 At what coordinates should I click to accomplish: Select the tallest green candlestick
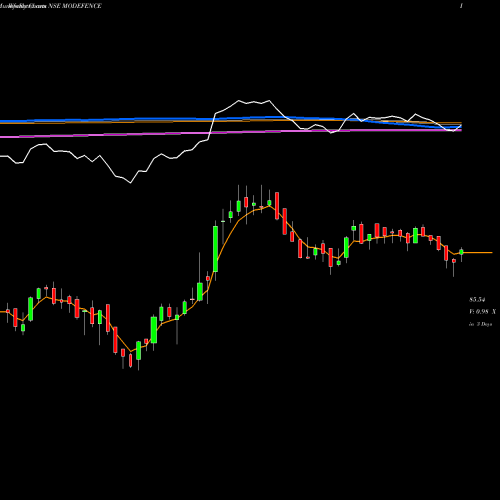tap(215, 249)
